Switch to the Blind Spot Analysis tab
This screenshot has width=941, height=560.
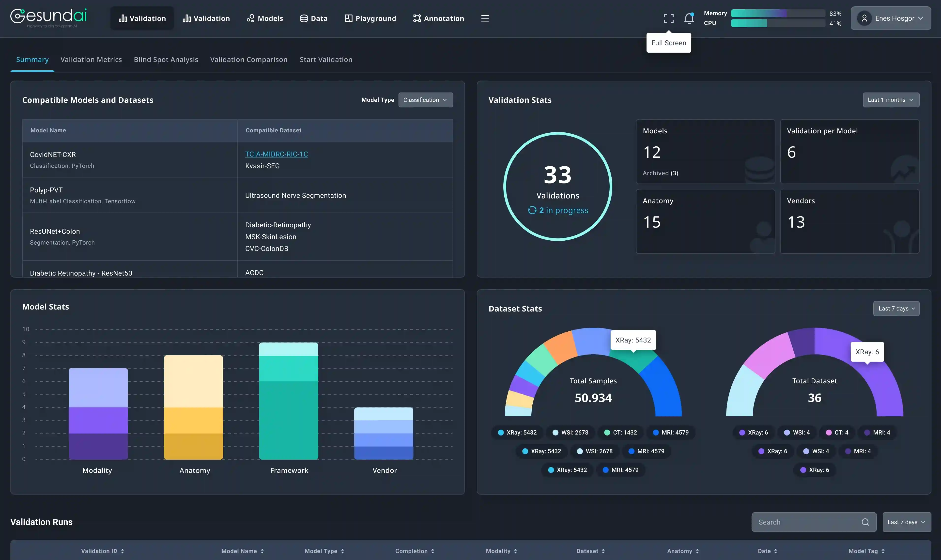click(166, 60)
